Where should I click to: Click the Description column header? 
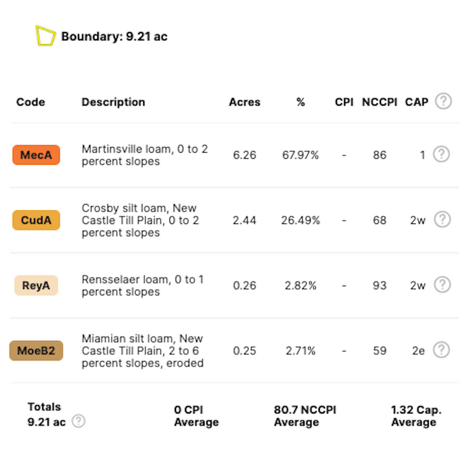point(113,102)
